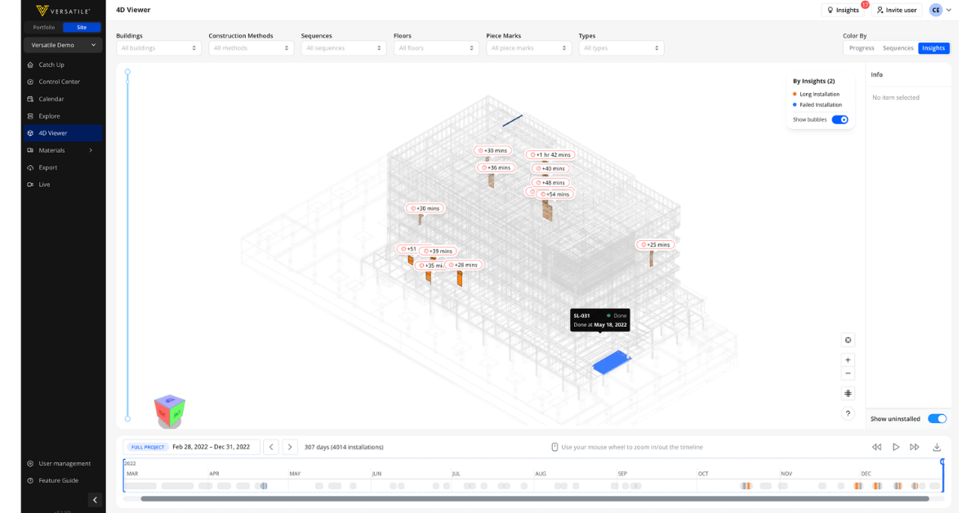The height and width of the screenshot is (513, 980).
Task: Open the User management page
Action: [64, 463]
